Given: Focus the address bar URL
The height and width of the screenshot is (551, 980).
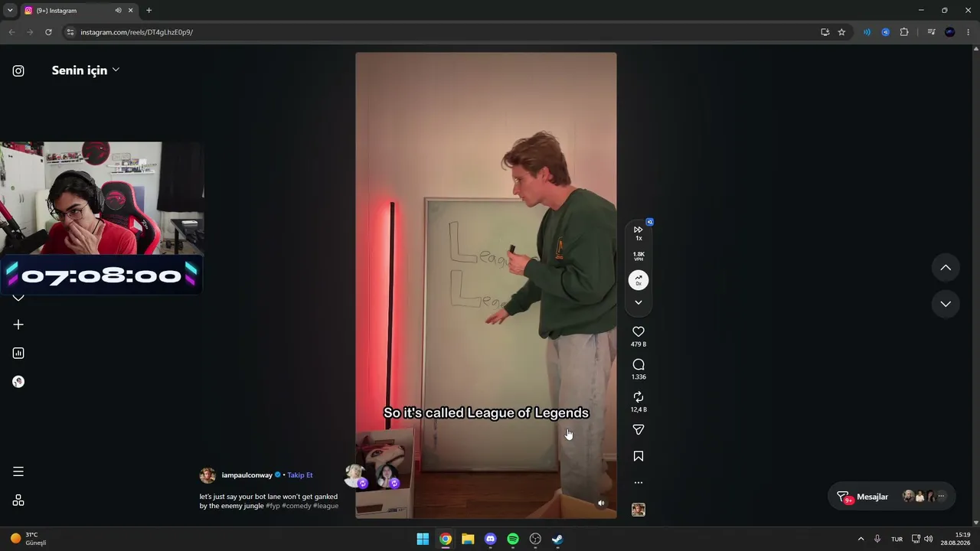Looking at the screenshot, I should pyautogui.click(x=136, y=32).
